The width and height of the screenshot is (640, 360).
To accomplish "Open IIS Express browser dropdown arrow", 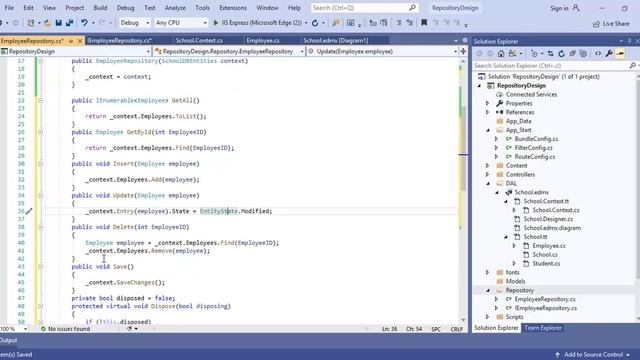I will (306, 23).
